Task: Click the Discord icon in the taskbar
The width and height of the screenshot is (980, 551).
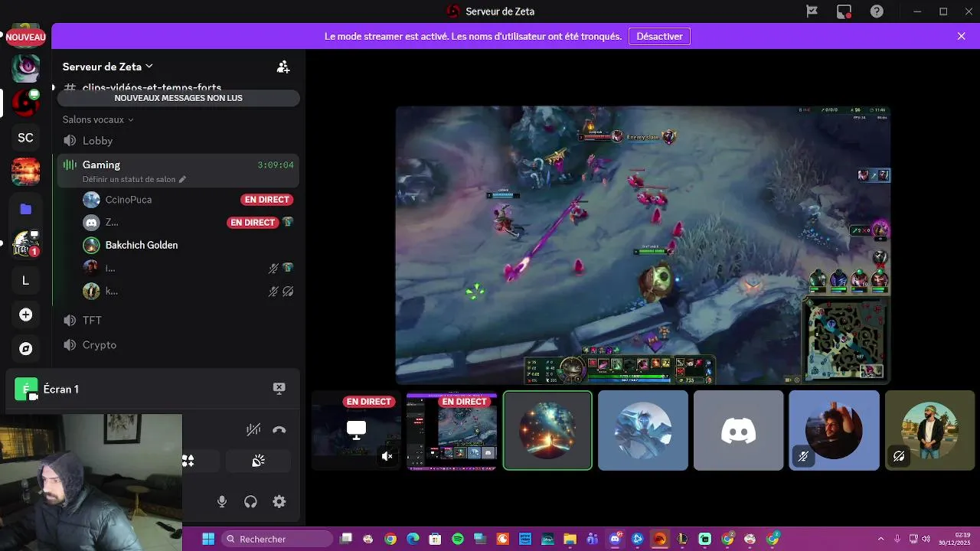Action: click(x=615, y=539)
